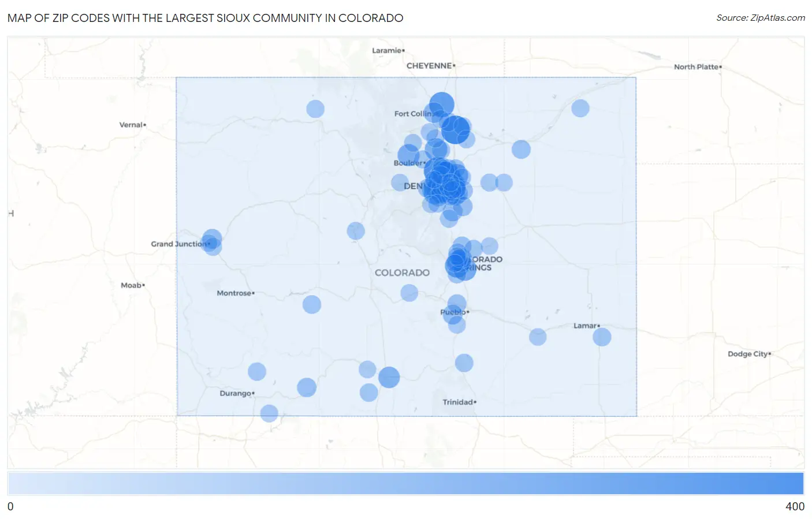This screenshot has height=519, width=812.
Task: Click the Fort Collins label
Action: coord(415,114)
